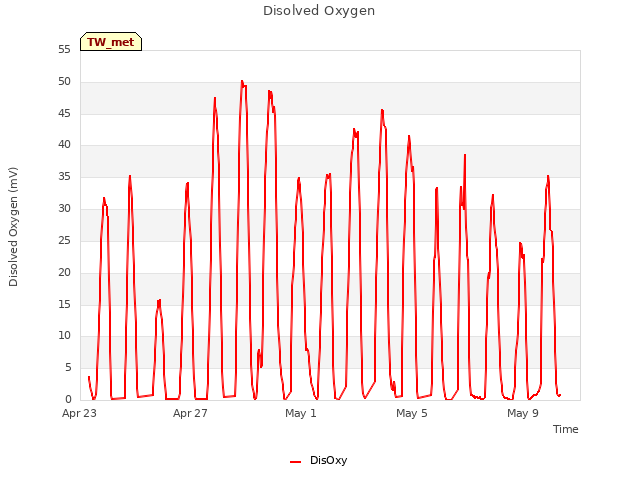Click the small 15 mV peak before Apr 27

[x=159, y=301]
